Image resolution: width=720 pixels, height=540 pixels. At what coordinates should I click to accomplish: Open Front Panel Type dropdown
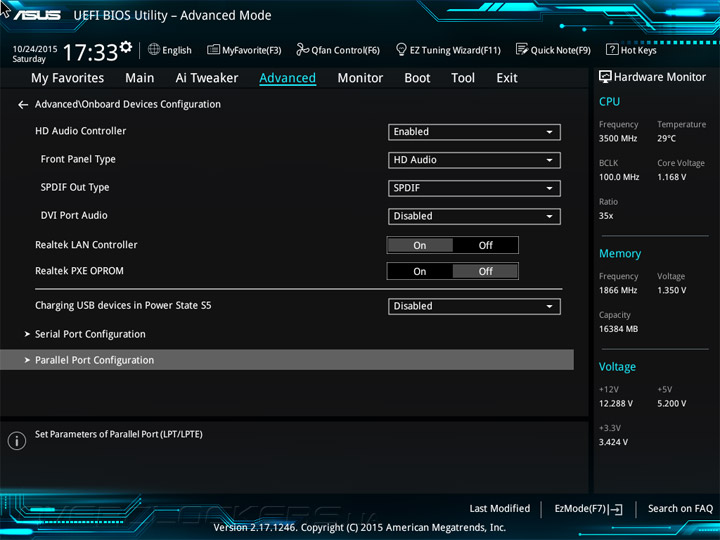pyautogui.click(x=474, y=160)
